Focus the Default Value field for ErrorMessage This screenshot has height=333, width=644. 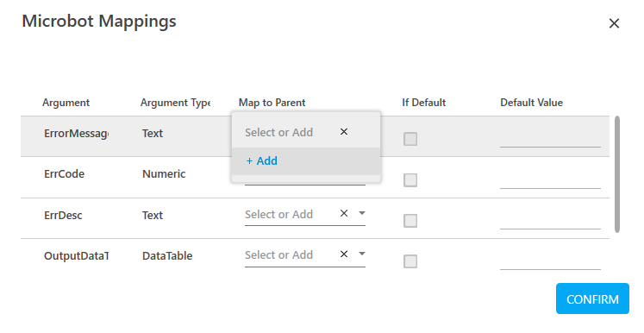click(x=550, y=140)
